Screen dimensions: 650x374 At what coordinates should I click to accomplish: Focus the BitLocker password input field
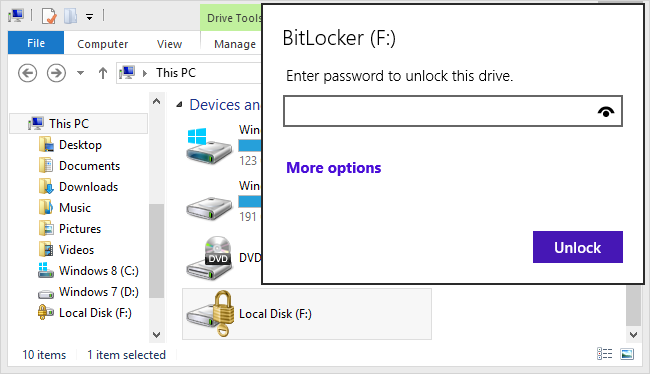453,111
